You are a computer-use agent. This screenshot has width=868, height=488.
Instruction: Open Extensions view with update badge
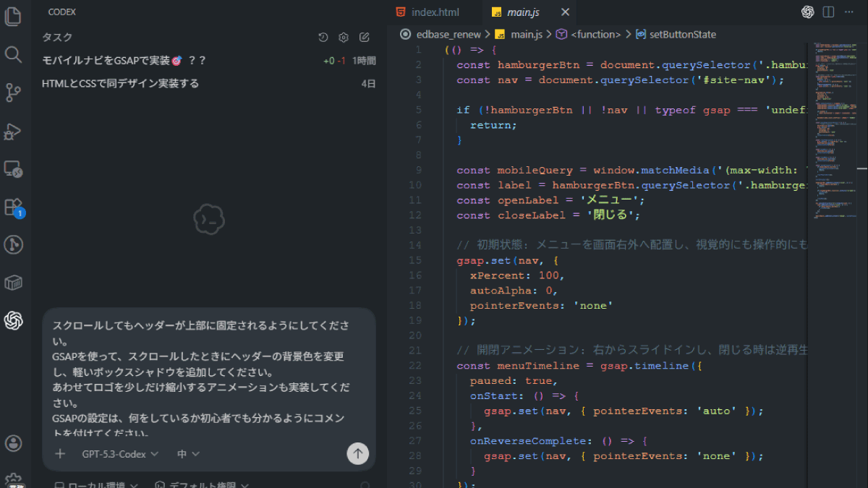coord(13,207)
